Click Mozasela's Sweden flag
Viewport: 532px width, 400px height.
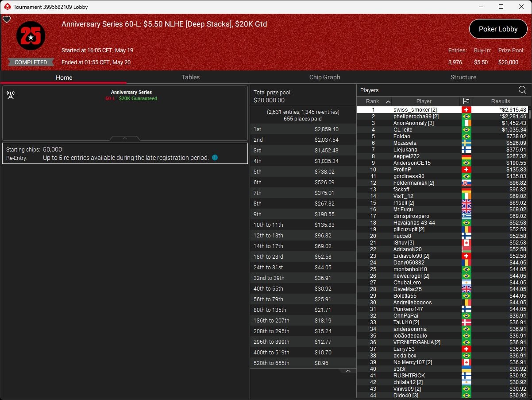[x=466, y=143]
